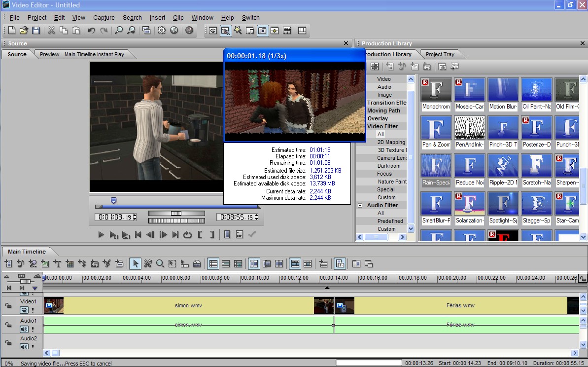Cut the selection using the scissors icon
588x367 pixels.
51,31
